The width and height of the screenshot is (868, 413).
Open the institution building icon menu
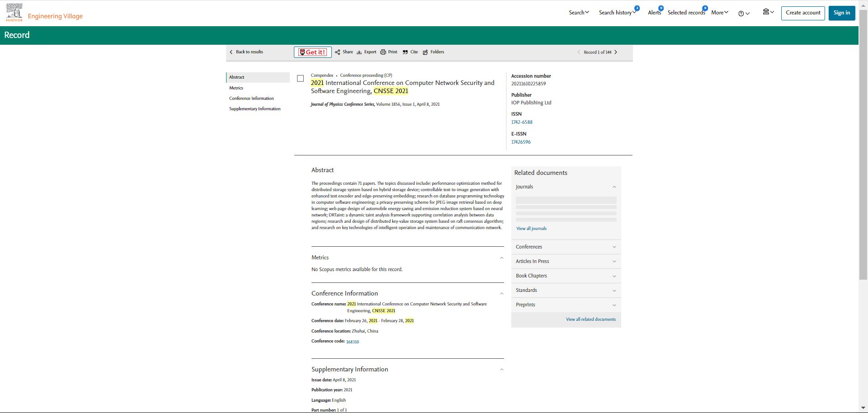(x=768, y=12)
